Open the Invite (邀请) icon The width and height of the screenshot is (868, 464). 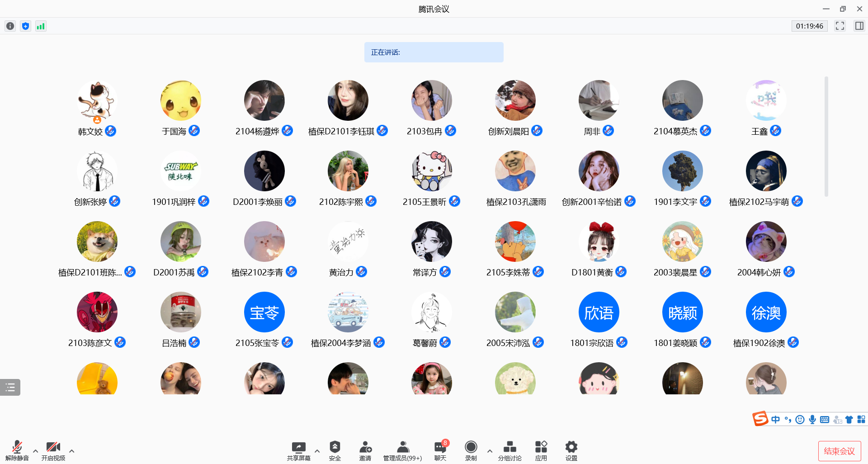(365, 450)
